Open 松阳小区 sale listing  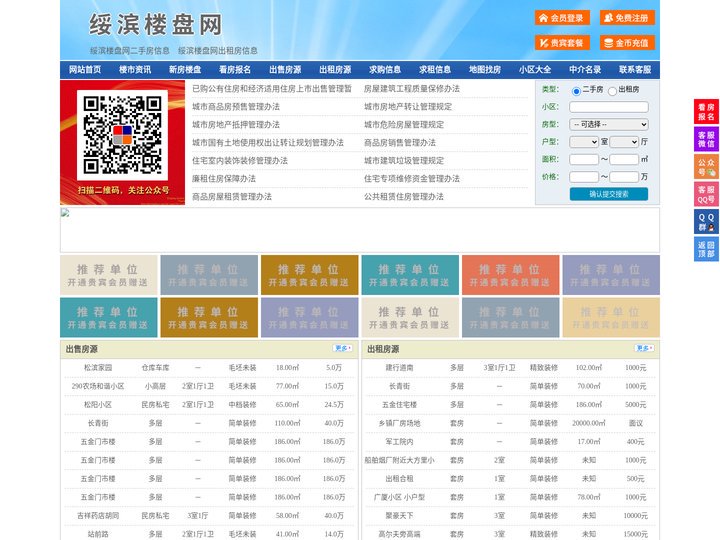(x=98, y=405)
